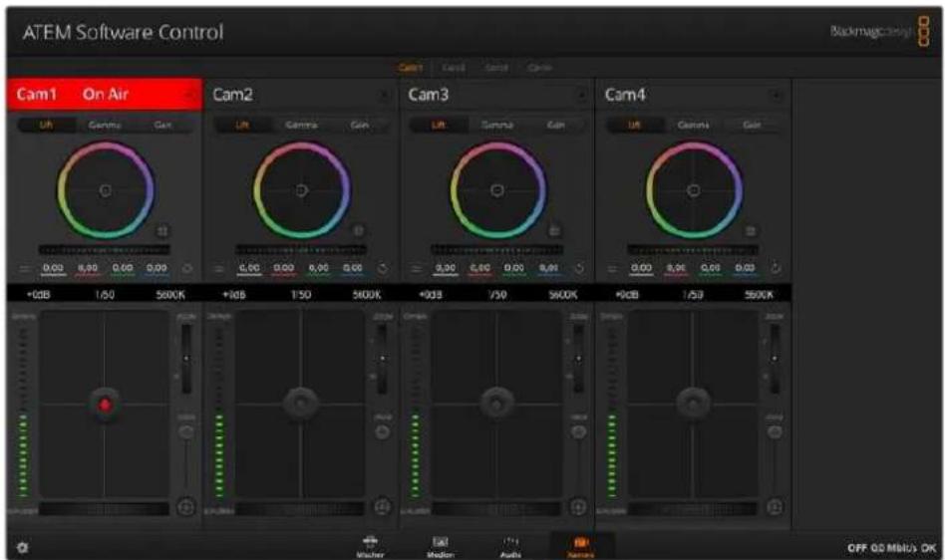Click the Cam4 focus wheel knob
Image resolution: width=945 pixels, height=560 pixels.
776,431
